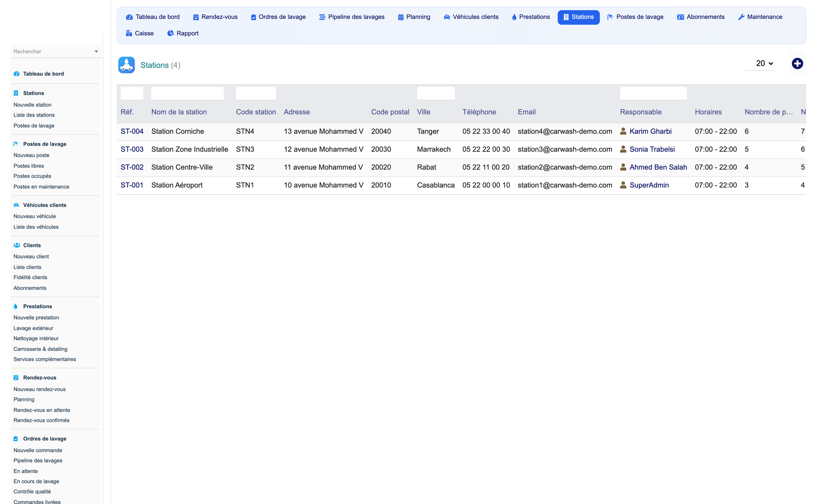Viewport: 814px width, 504px height.
Task: Click the Clients group icon in sidebar
Action: 17,246
